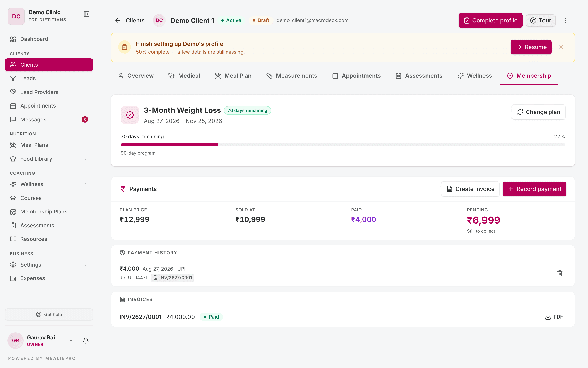Open invoice chip INV/2627/0001 in payment history
The width and height of the screenshot is (588, 368).
coord(173,278)
